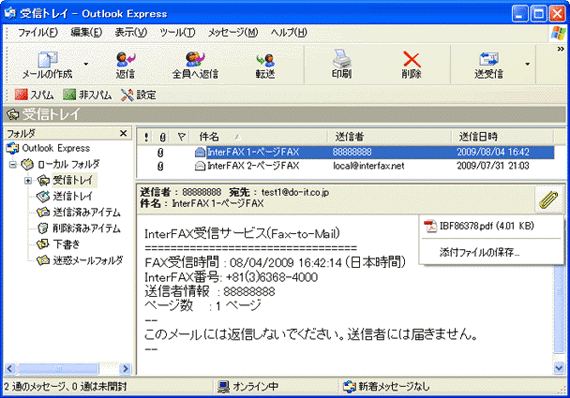
Task: Print the message via 印刷 icon
Action: pyautogui.click(x=342, y=59)
